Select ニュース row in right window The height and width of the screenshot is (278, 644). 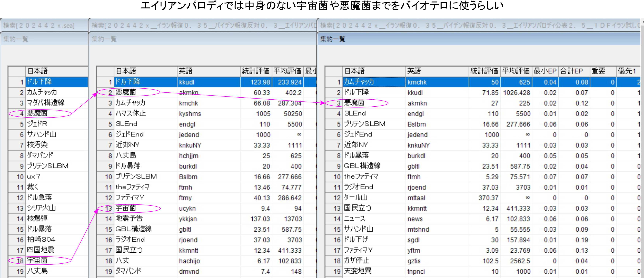[x=483, y=219]
